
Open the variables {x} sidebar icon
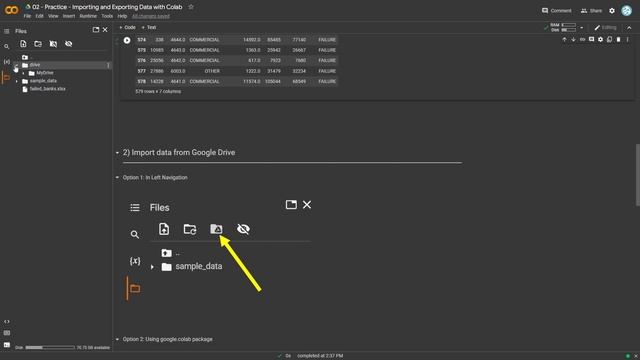click(x=7, y=62)
